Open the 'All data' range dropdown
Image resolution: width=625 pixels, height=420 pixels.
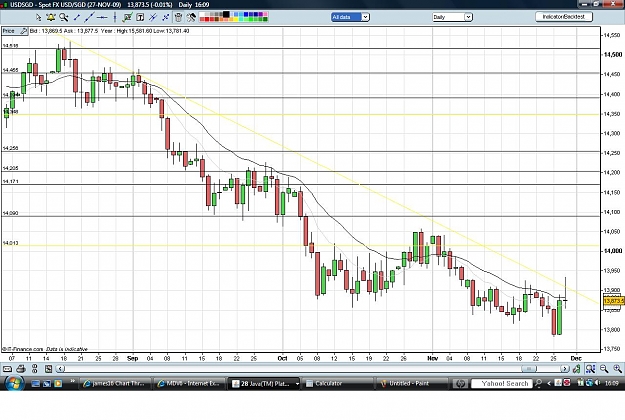pos(350,17)
